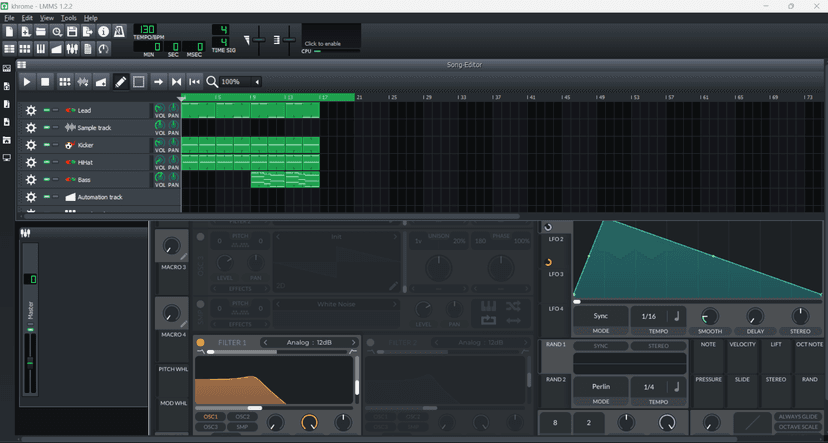The image size is (828, 443).
Task: Toggle Filter 1 power button
Action: 200,342
